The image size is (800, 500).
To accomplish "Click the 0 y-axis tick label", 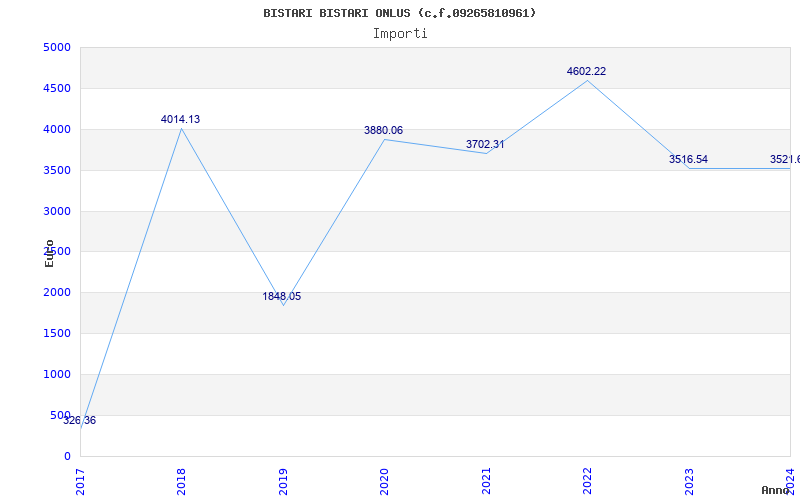I will 67,456.
